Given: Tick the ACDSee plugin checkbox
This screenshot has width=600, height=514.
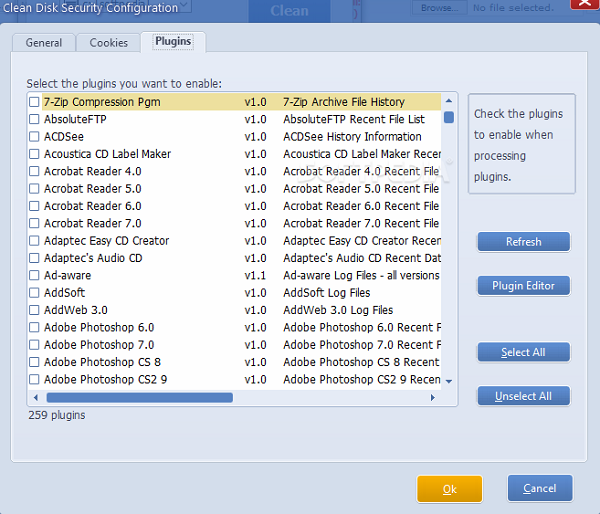Looking at the screenshot, I should click(34, 137).
